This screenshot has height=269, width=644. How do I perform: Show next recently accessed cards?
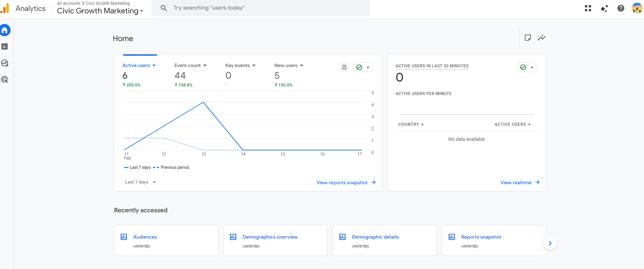550,243
